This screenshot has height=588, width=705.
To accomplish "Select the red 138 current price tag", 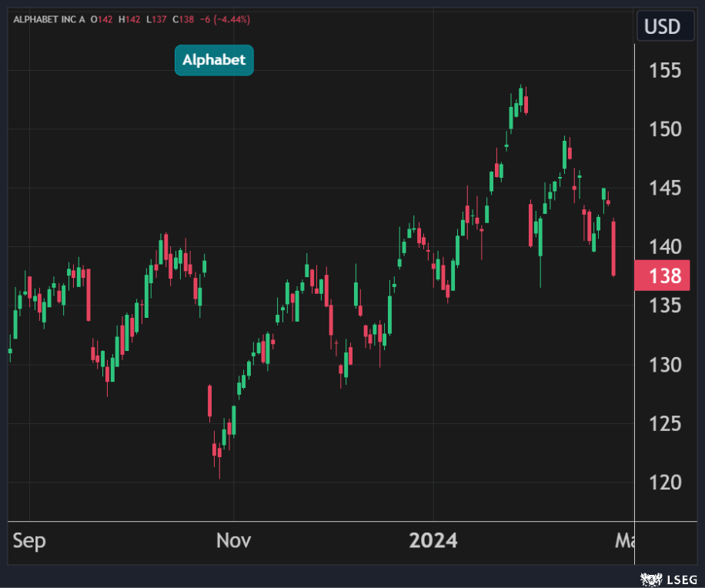I will tap(662, 276).
